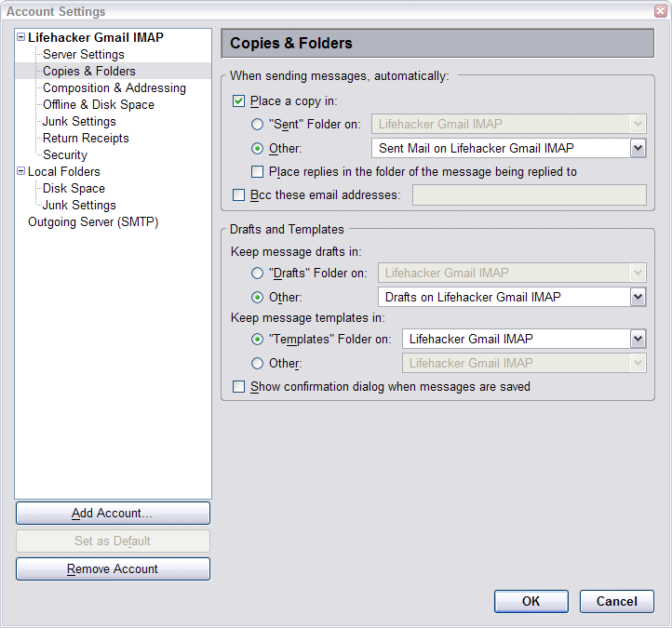This screenshot has width=672, height=628.
Task: Click the Bcc email addresses text field
Action: [530, 194]
